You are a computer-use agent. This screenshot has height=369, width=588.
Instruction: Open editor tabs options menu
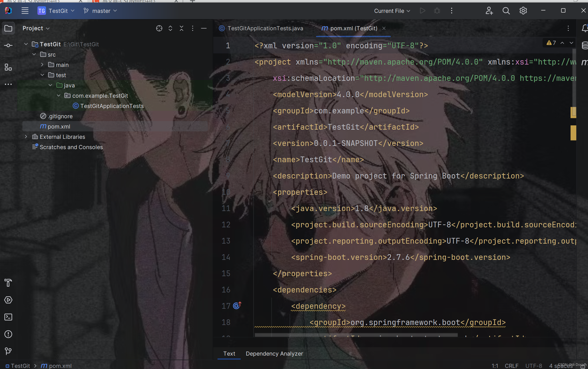point(568,28)
